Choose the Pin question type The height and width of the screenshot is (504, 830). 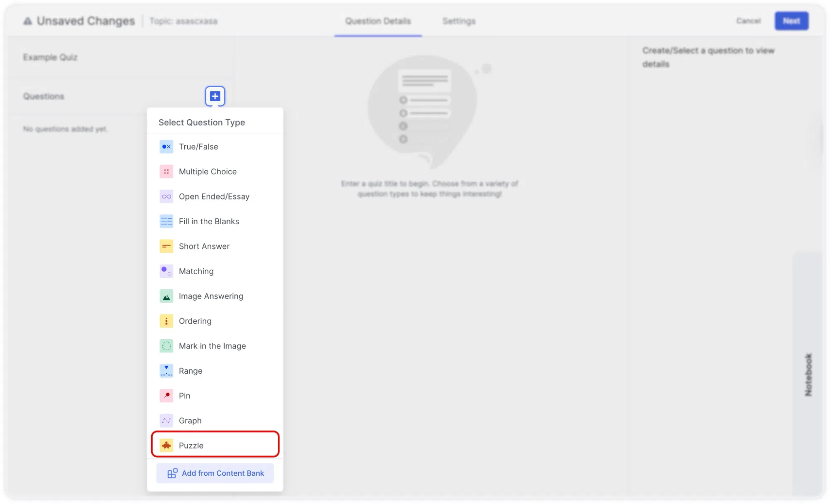[215, 396]
